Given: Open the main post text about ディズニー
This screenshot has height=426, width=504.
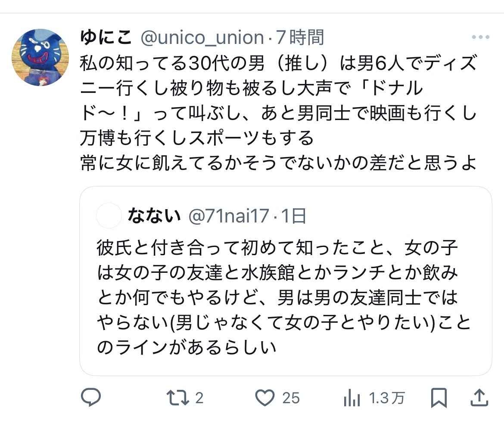Looking at the screenshot, I should pyautogui.click(x=278, y=114).
